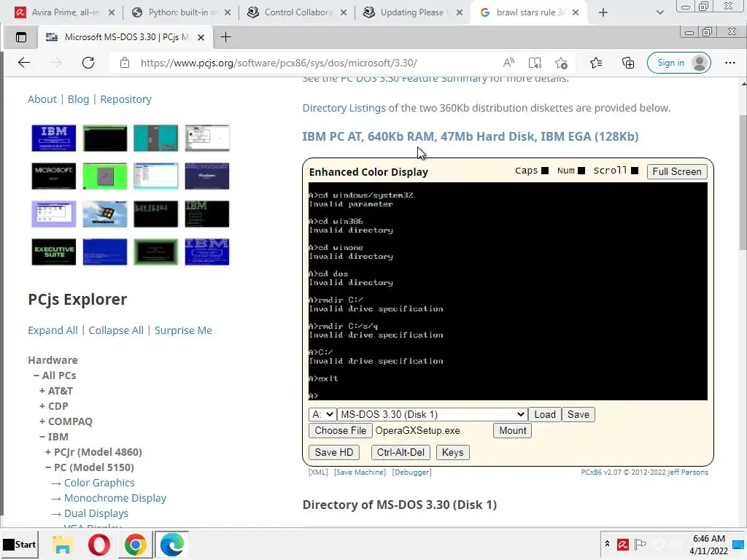Click Expand All in PCjs Explorer
This screenshot has width=747, height=560.
(x=53, y=330)
